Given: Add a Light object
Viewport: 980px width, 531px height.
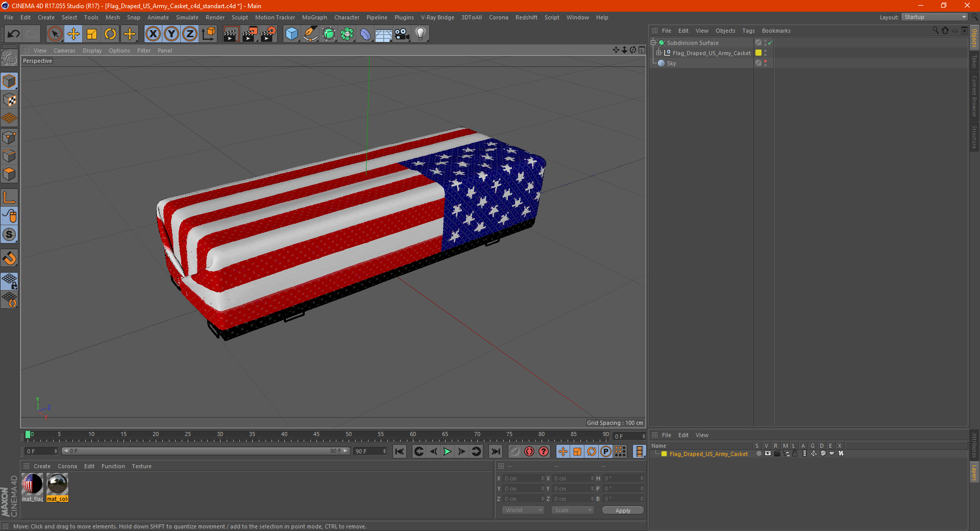Looking at the screenshot, I should coord(421,34).
